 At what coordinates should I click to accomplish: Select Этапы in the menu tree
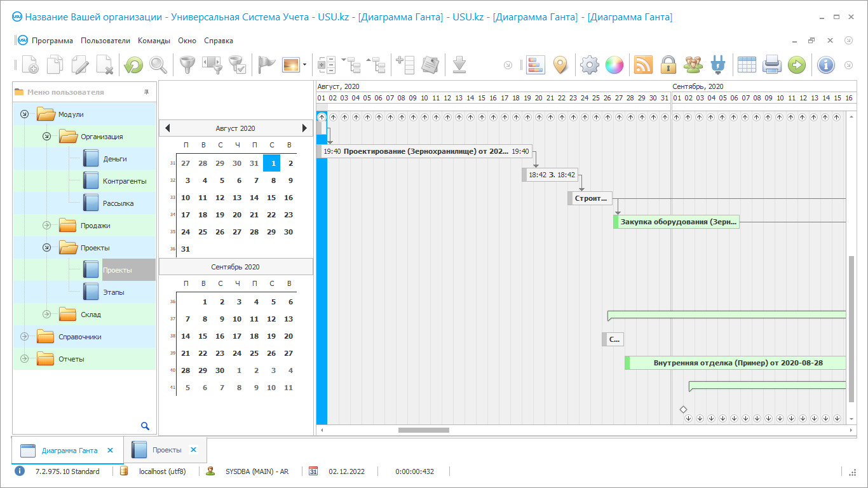[114, 292]
